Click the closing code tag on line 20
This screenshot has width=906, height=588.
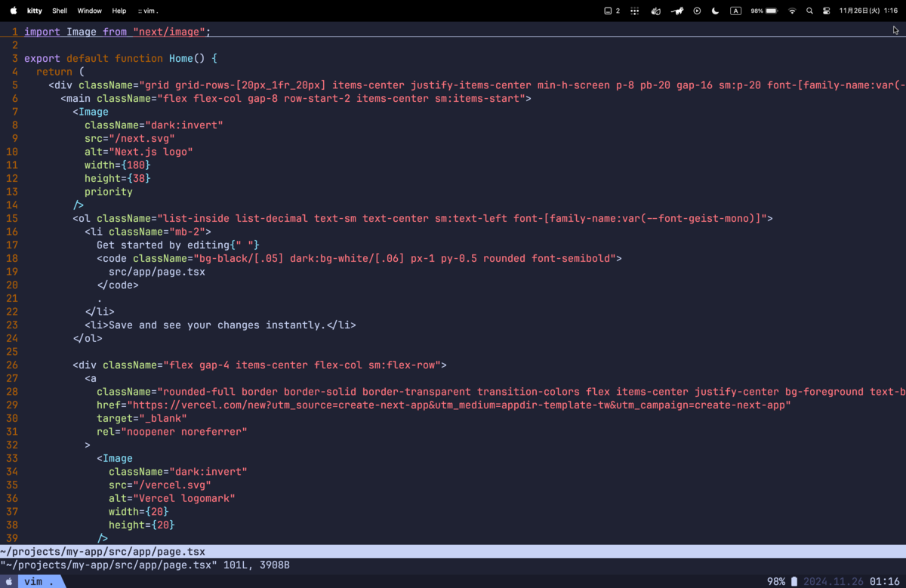(x=118, y=285)
